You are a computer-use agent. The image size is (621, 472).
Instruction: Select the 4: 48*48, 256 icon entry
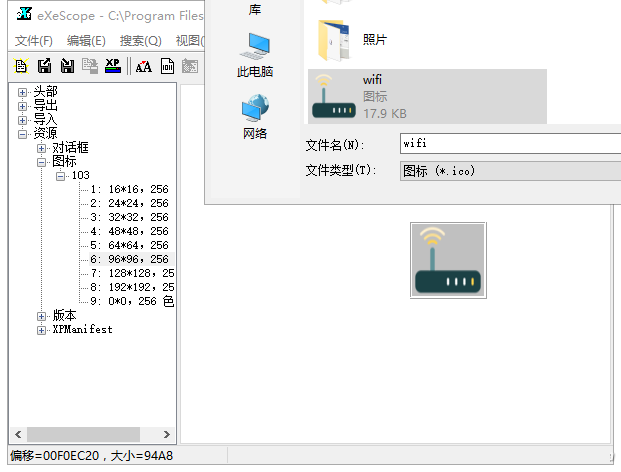pos(129,231)
